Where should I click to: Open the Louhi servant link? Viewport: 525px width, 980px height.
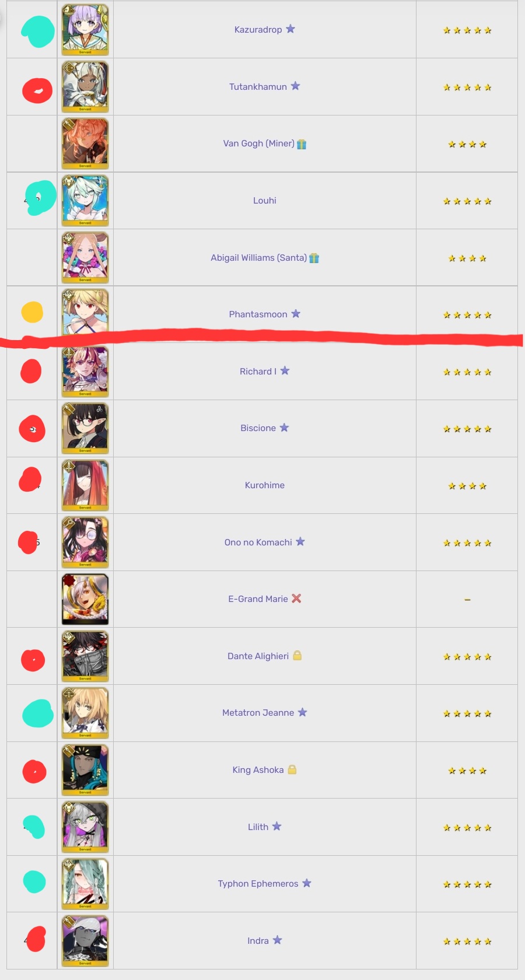tap(265, 201)
